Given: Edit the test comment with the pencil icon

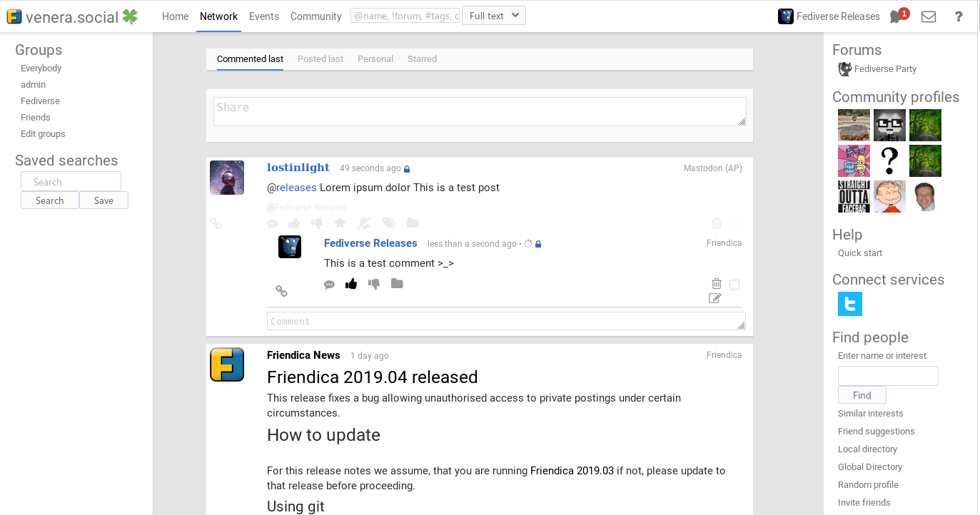Looking at the screenshot, I should [x=715, y=298].
